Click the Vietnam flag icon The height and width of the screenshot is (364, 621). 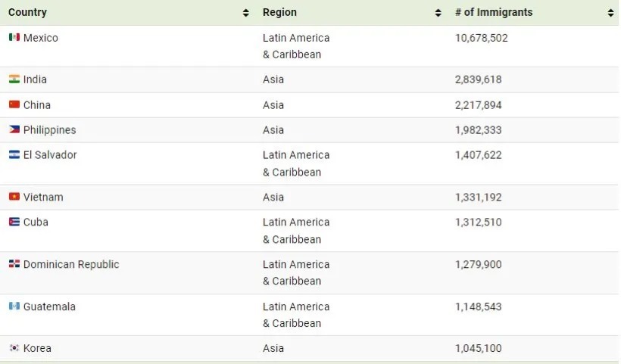14,197
